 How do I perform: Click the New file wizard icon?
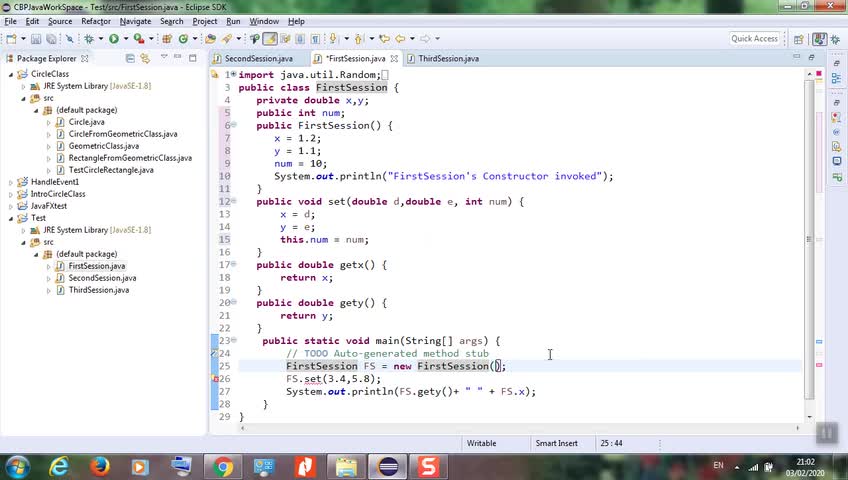pyautogui.click(x=11, y=39)
